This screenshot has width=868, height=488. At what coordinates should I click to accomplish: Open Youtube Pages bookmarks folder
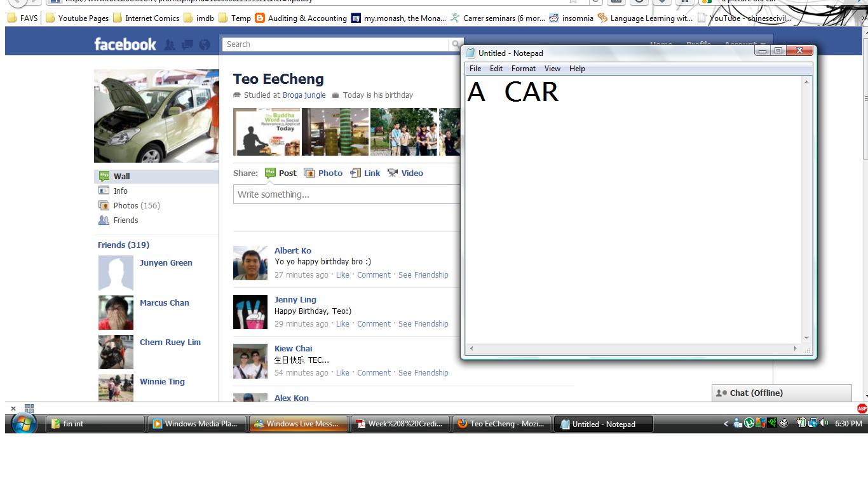77,18
